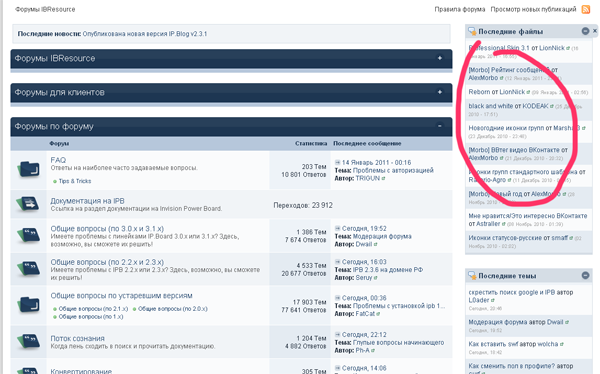Open topic Модерация форума in last message column
This screenshot has width=600, height=374.
(382, 236)
